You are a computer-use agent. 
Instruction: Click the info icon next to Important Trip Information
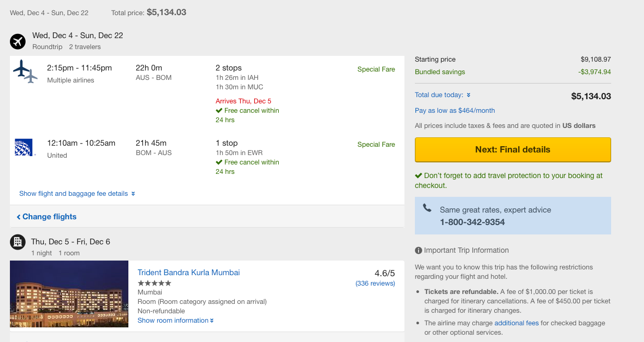pos(419,251)
